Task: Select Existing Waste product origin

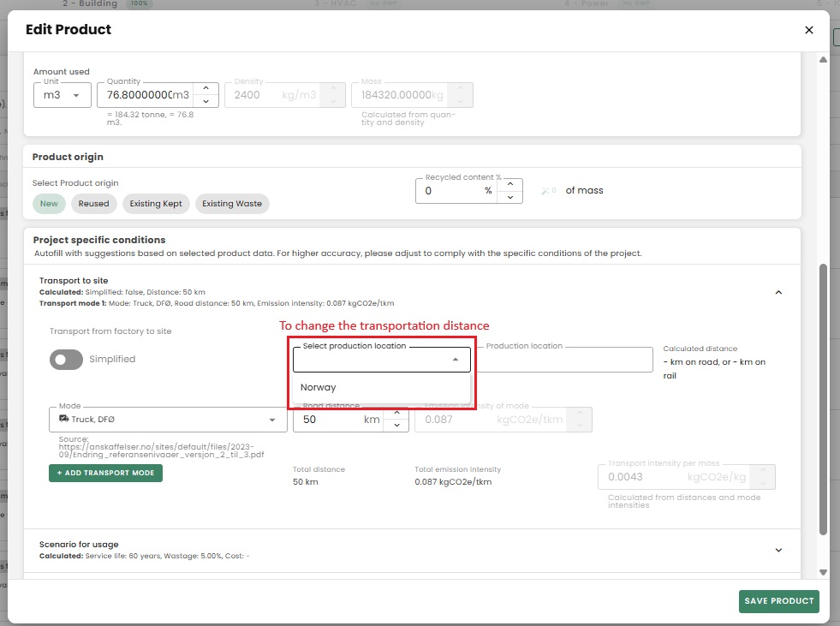Action: coord(231,204)
